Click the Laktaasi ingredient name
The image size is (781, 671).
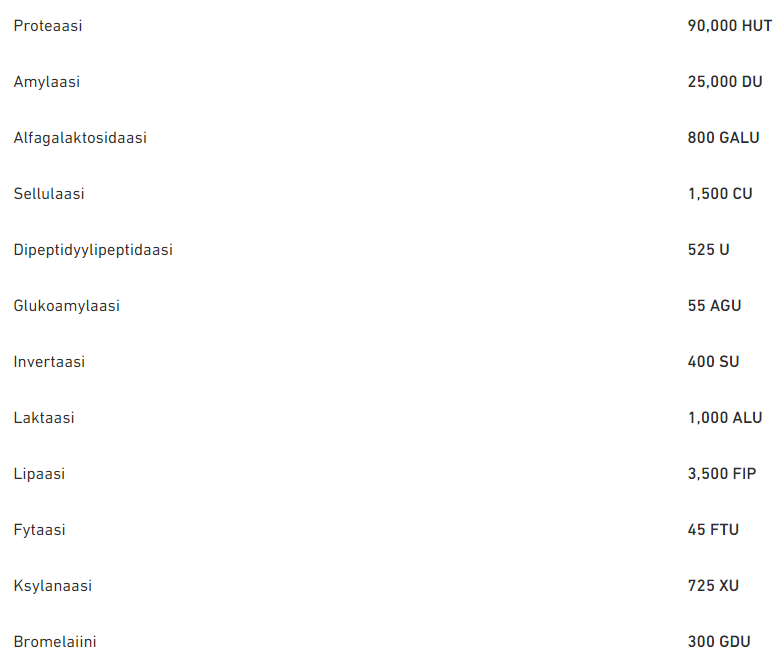coord(44,418)
